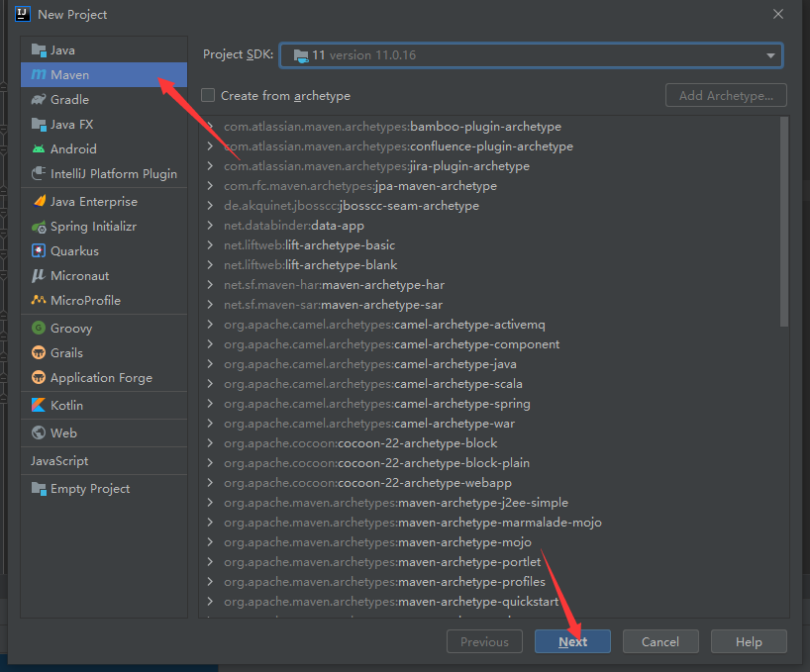Expand camel-archetype-activemq entry

point(210,325)
